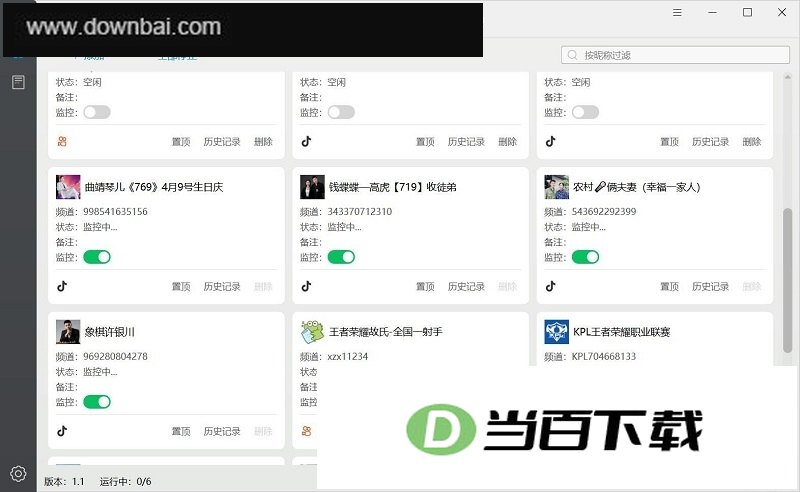
Task: Click 运行中: 0/6 status indicator
Action: point(126,481)
